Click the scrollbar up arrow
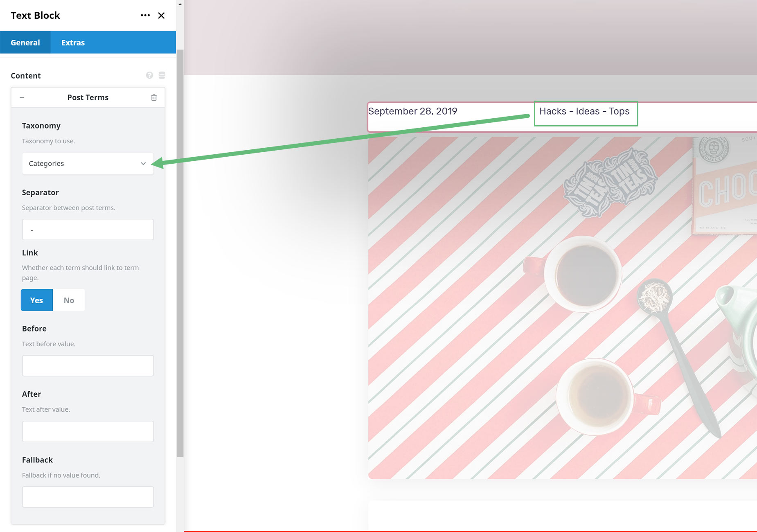The image size is (757, 532). click(180, 4)
